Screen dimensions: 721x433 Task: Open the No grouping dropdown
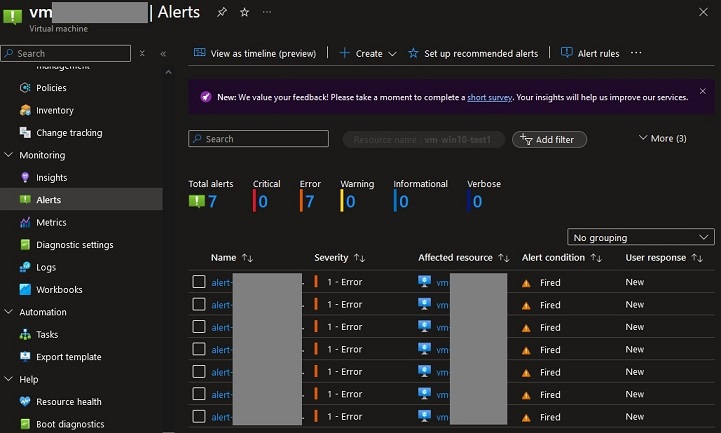(x=641, y=237)
